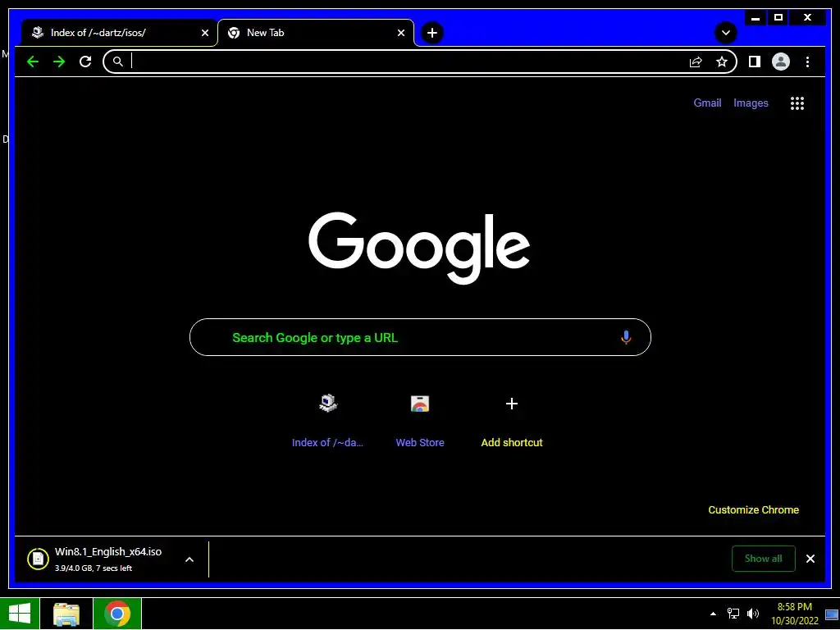The width and height of the screenshot is (840, 630).
Task: Expand options for the Win8.1_English_x64.iso download
Action: pos(189,559)
